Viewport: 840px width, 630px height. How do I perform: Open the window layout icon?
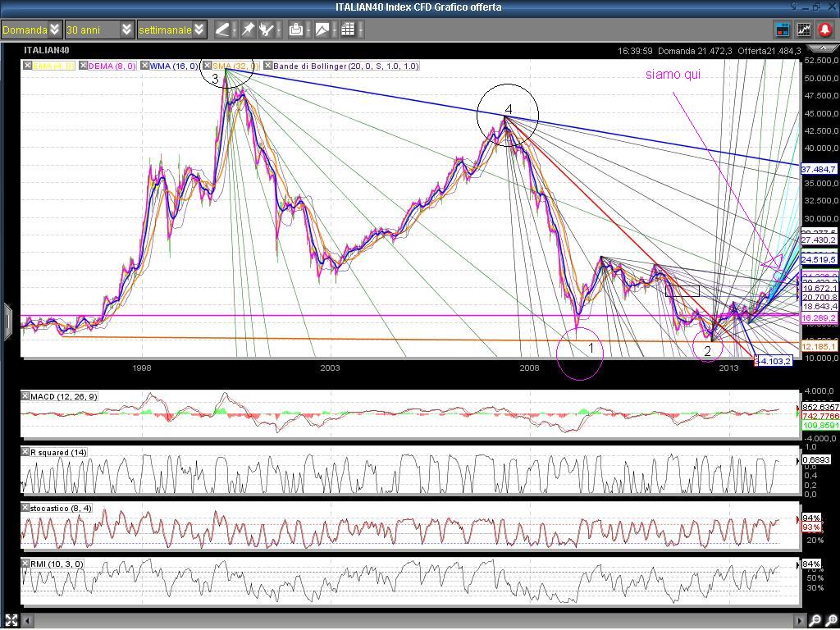point(783,30)
